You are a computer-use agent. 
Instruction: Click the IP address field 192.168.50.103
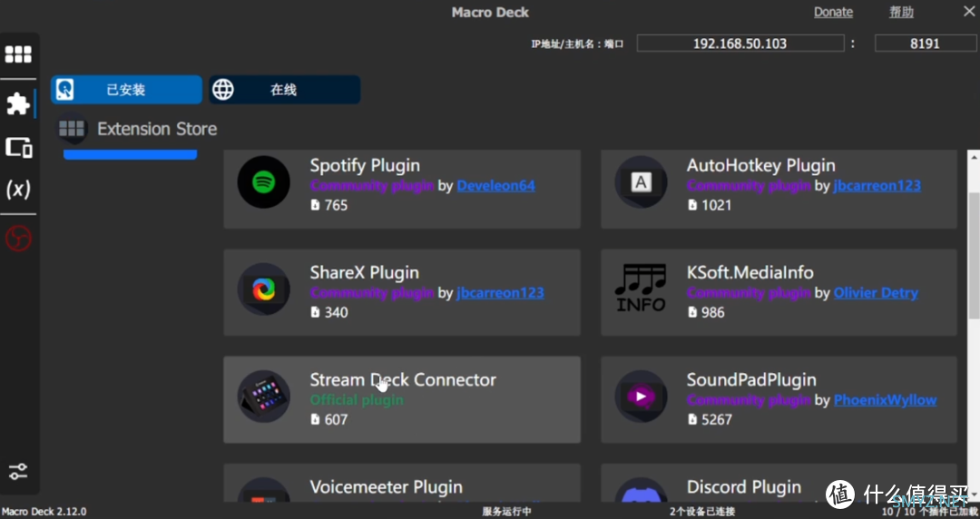coord(740,44)
